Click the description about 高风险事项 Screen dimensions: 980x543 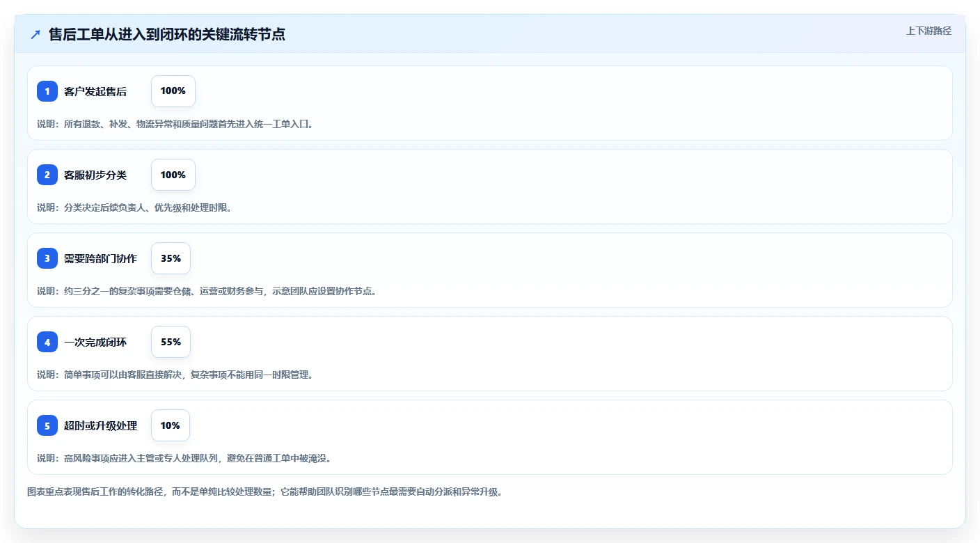pos(184,458)
